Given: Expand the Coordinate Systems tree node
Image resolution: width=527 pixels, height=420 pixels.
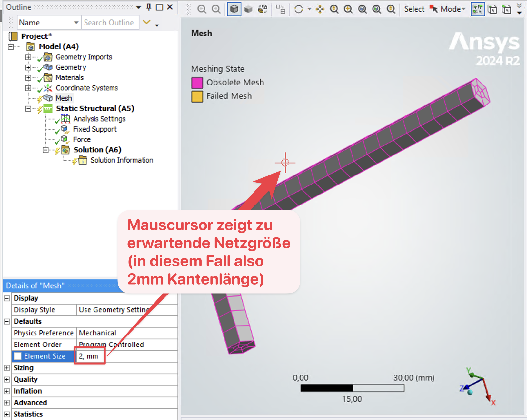Looking at the screenshot, I should (x=28, y=88).
